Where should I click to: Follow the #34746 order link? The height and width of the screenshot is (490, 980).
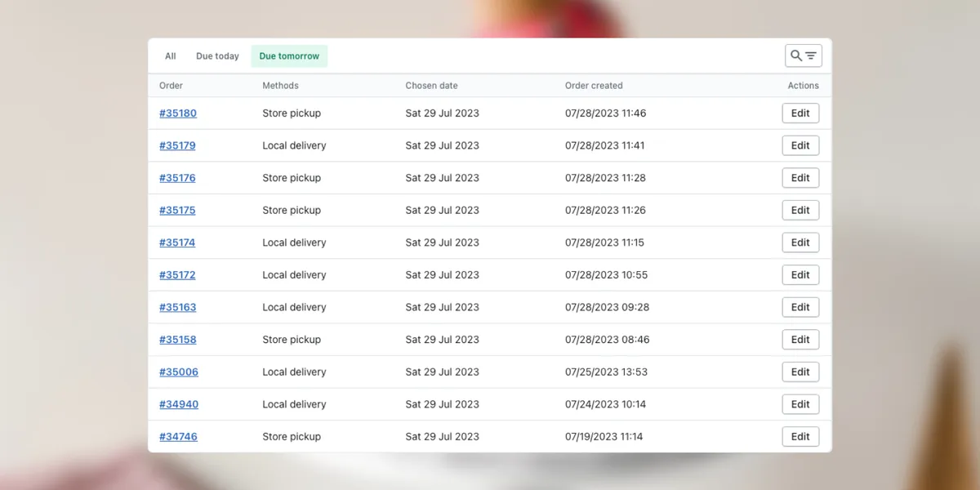[x=178, y=436]
